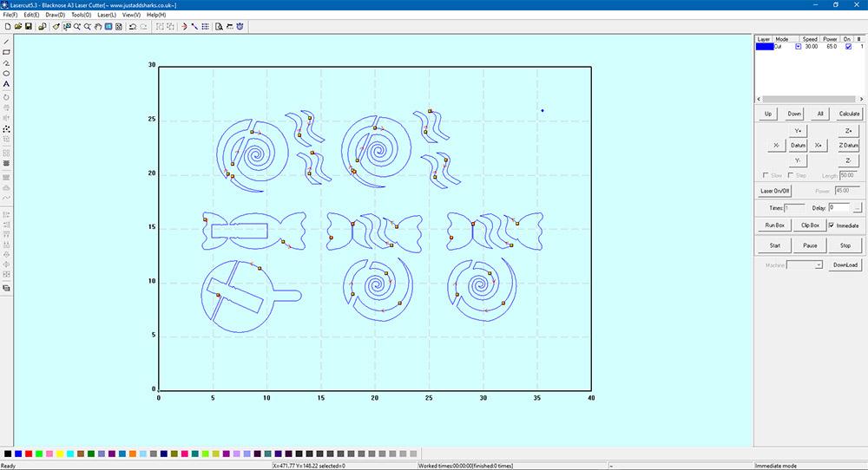The width and height of the screenshot is (868, 470).
Task: Click the print preview toolbar icon
Action: [x=220, y=27]
